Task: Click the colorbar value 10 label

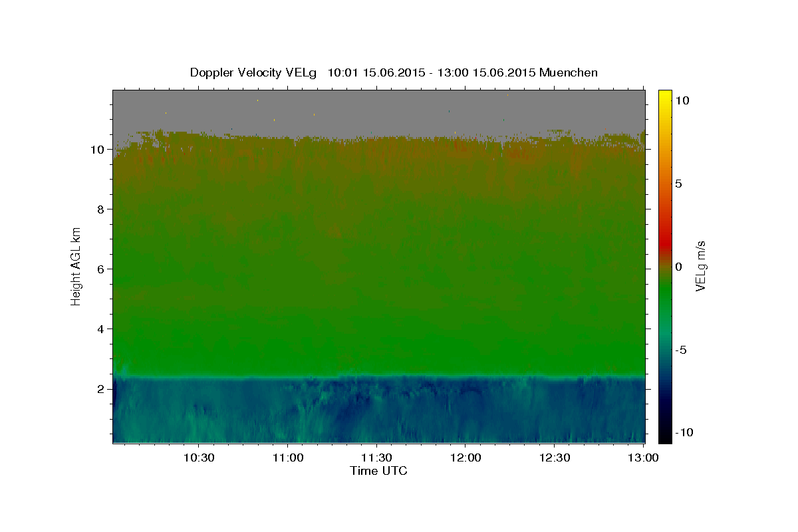Action: coord(682,100)
